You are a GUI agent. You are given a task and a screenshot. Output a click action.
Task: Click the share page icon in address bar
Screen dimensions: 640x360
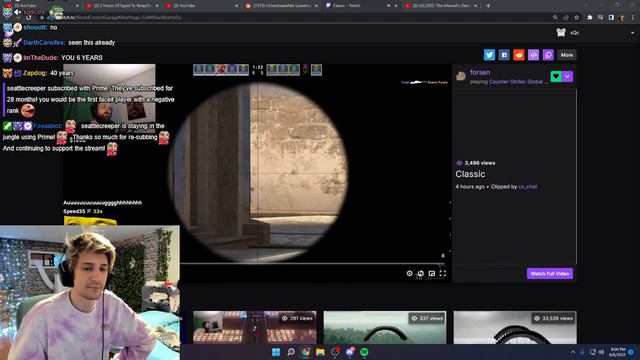click(566, 18)
